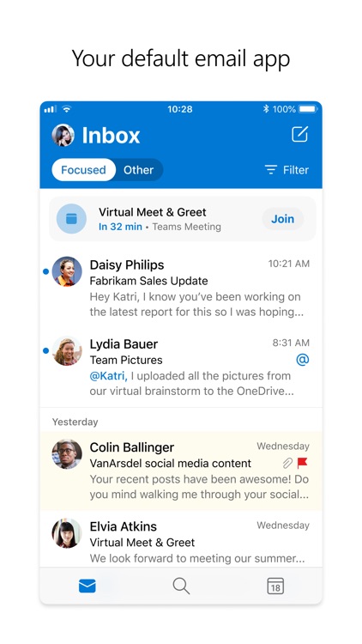
Task: Open Lydia Bauer's Team Pictures email
Action: [x=181, y=368]
